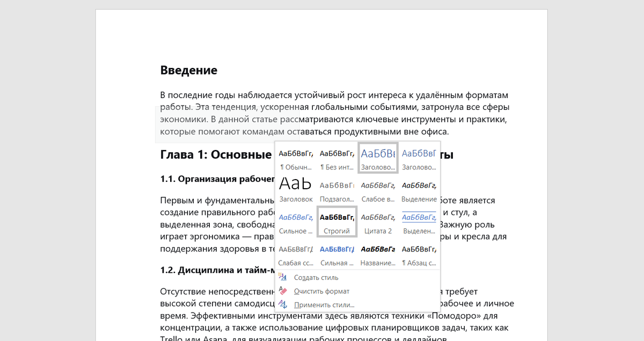Click the line beginning 'Отсутствие непосредственн'

tap(217, 292)
